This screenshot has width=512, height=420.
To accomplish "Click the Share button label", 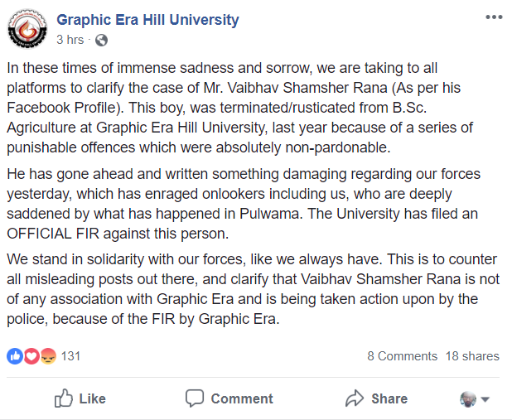I will [389, 398].
